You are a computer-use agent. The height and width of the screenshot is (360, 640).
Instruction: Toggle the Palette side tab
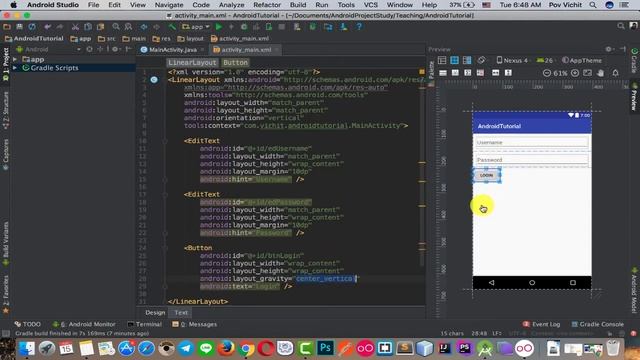point(431,73)
